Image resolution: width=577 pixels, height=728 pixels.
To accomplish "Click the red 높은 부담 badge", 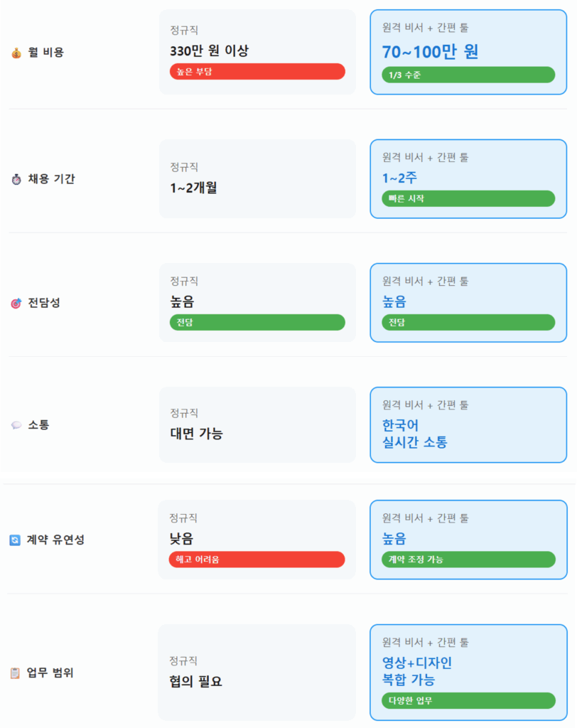I will pos(257,71).
